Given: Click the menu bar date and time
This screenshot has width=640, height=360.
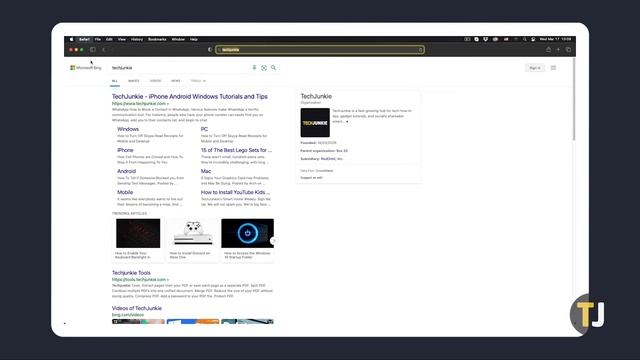Looking at the screenshot, I should 555,39.
